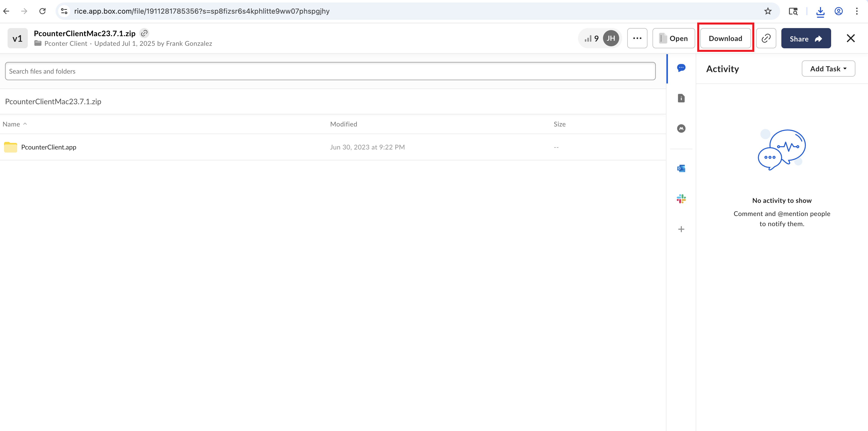Go to Pconter Client parent folder
The image size is (868, 431).
pyautogui.click(x=65, y=44)
